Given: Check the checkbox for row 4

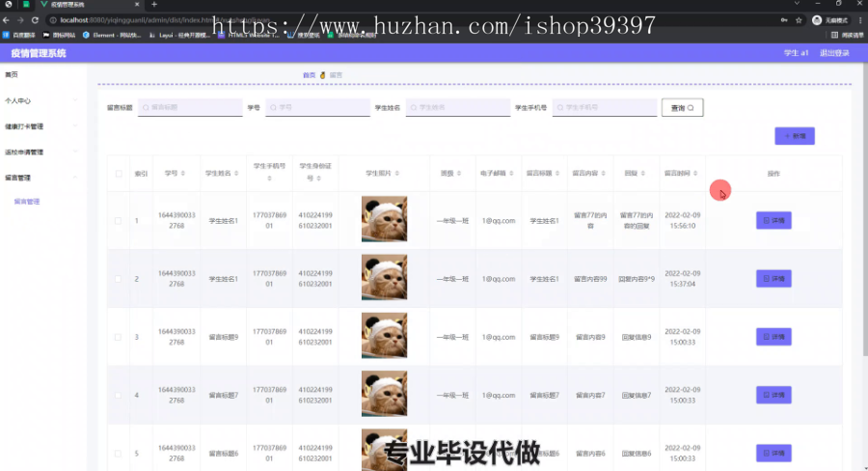Looking at the screenshot, I should click(x=118, y=395).
